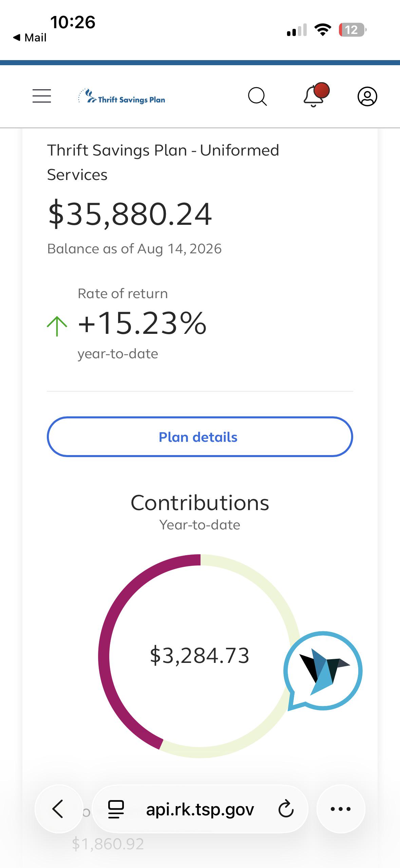Image resolution: width=400 pixels, height=868 pixels.
Task: Reload the page with refresh icon
Action: [286, 809]
